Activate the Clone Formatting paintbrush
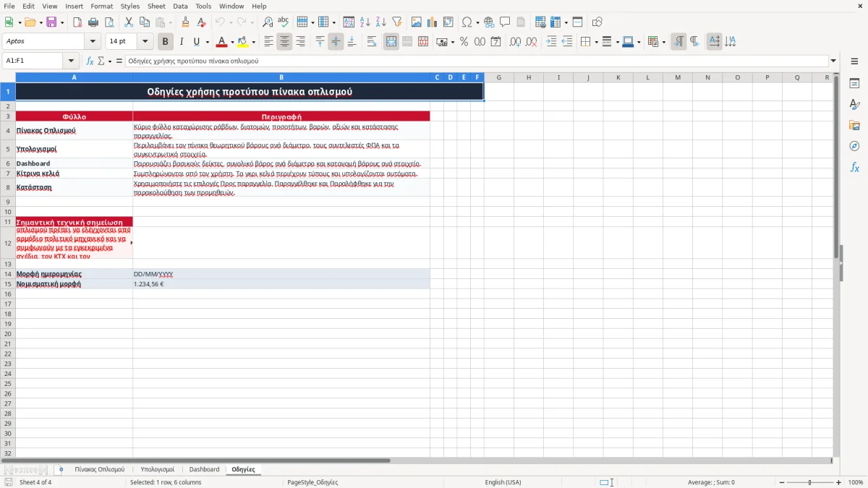This screenshot has width=868, height=488. (186, 22)
